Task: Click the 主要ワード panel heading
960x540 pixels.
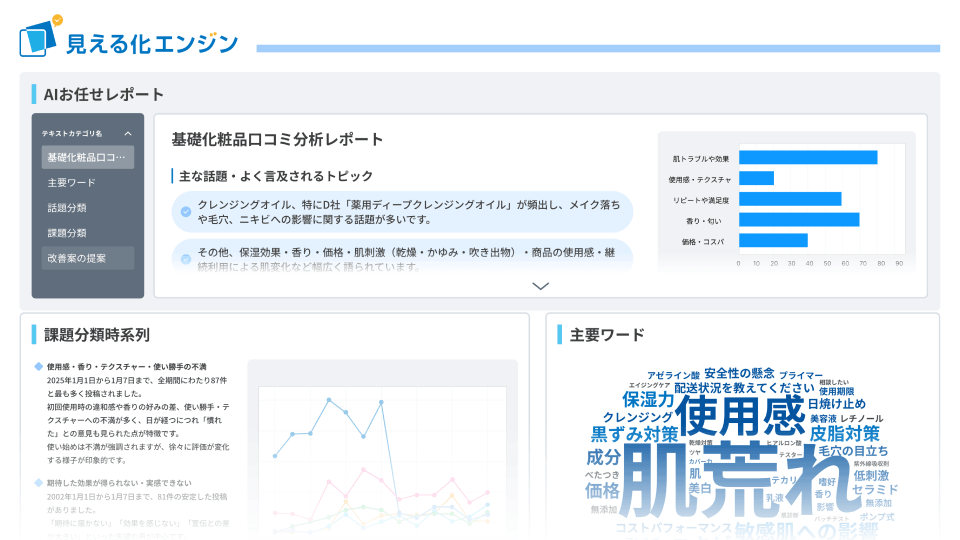Action: (607, 335)
